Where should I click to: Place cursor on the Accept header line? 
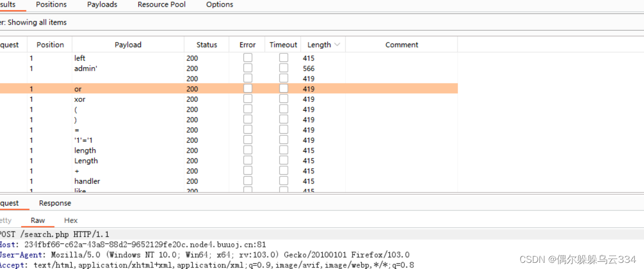(207, 265)
